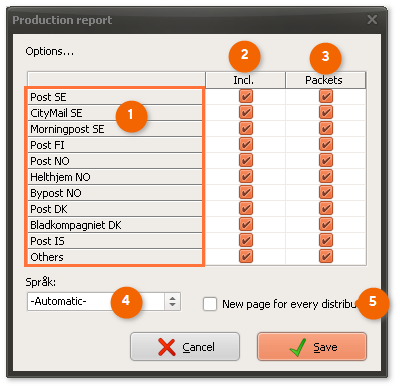Select the Post NO row label
Image resolution: width=400 pixels, height=388 pixels.
(115, 161)
